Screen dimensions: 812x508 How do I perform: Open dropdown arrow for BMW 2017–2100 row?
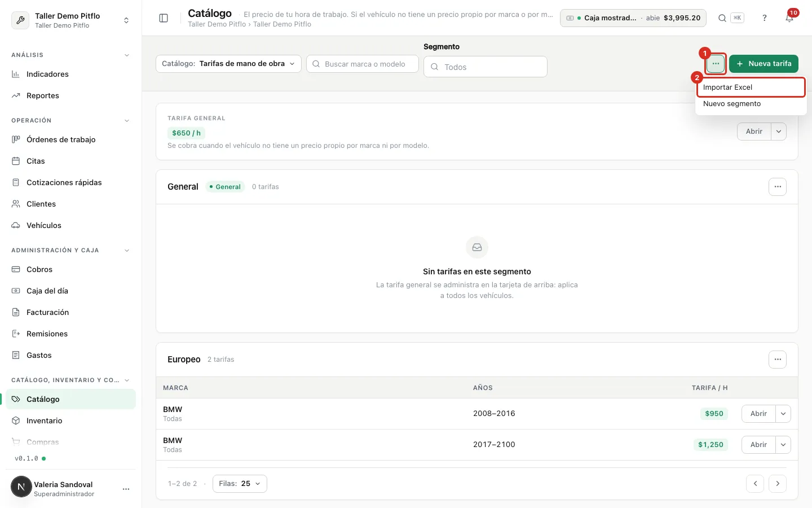tap(783, 445)
